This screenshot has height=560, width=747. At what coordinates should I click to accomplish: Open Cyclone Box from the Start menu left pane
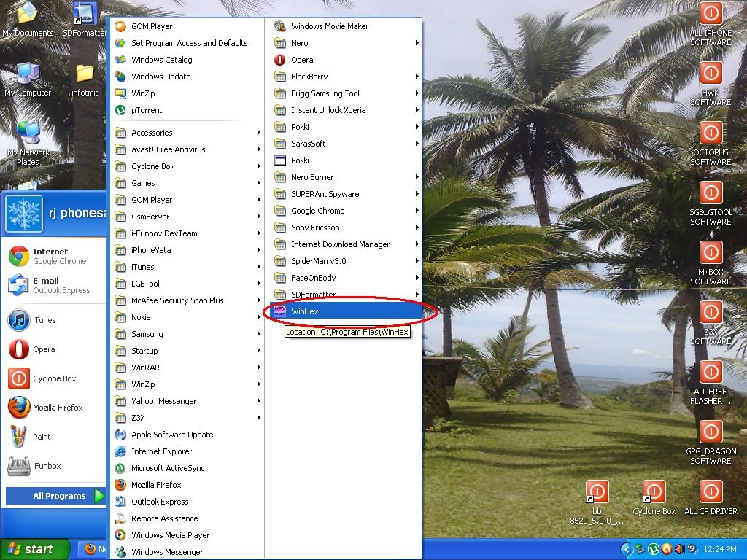coord(54,378)
